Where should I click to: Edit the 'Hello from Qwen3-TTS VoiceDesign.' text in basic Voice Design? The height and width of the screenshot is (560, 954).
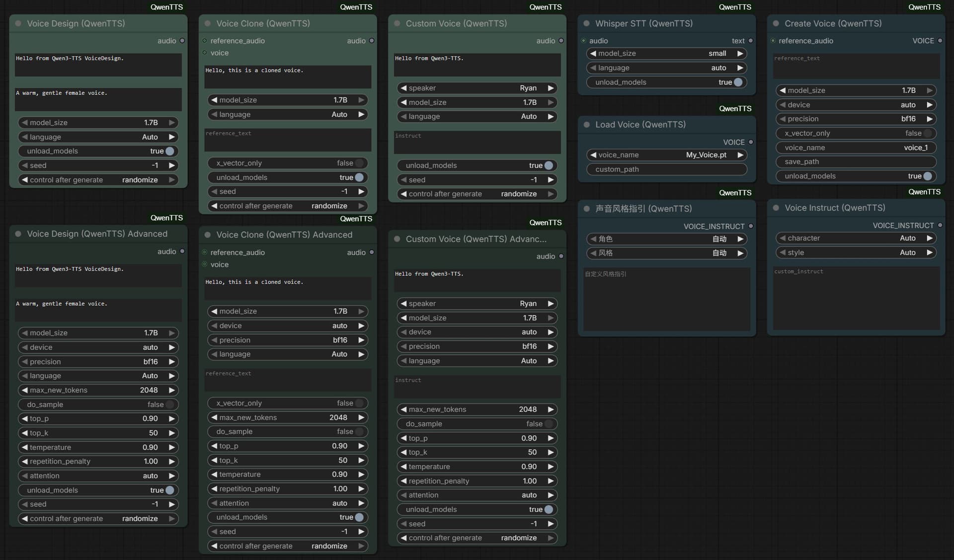coord(98,65)
